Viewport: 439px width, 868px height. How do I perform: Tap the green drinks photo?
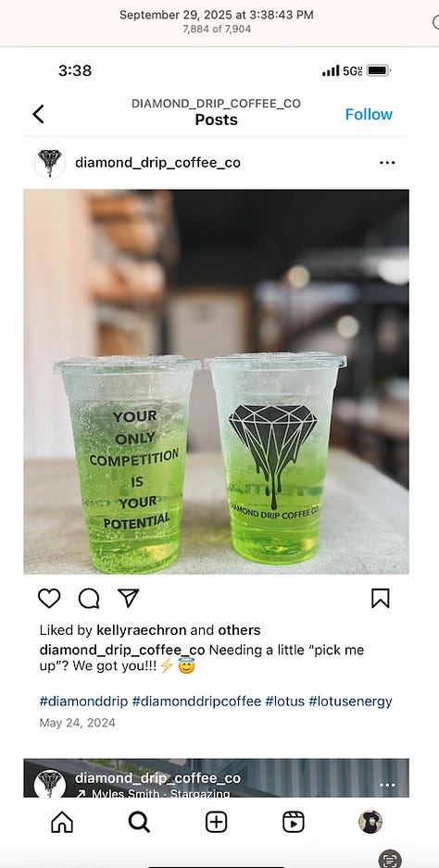point(216,381)
